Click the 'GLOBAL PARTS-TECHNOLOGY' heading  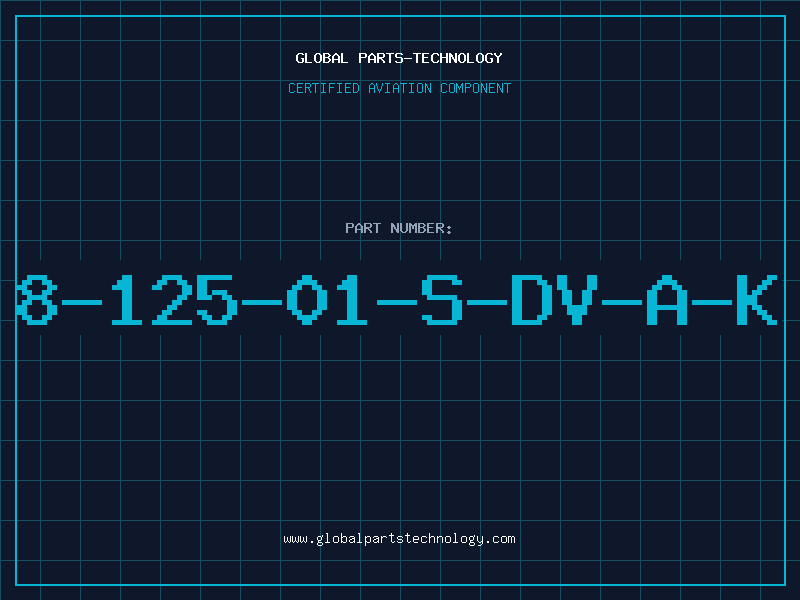(x=399, y=58)
